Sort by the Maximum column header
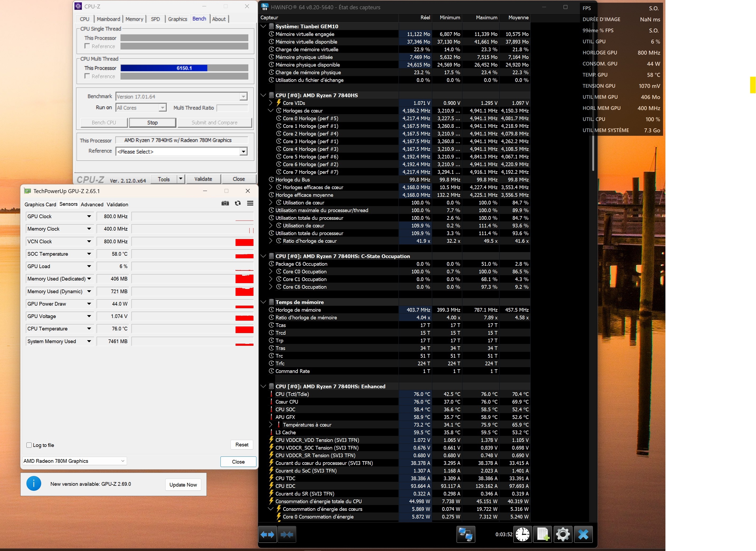The height and width of the screenshot is (551, 756). 480,17
